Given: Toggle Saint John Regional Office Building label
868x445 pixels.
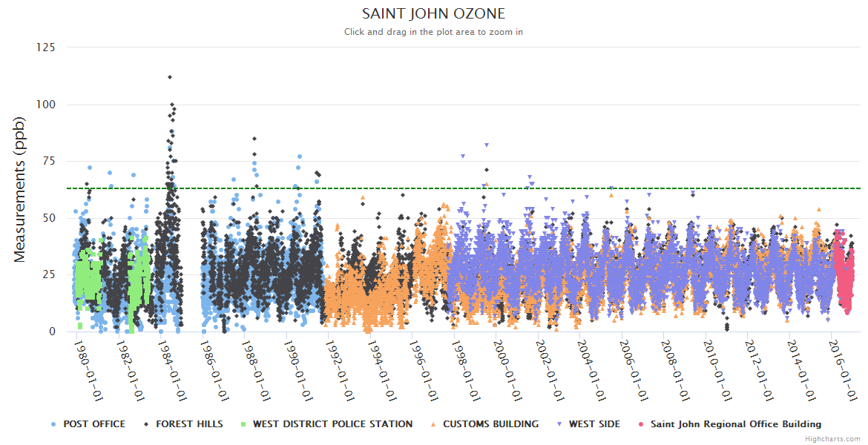Looking at the screenshot, I should point(736,424).
